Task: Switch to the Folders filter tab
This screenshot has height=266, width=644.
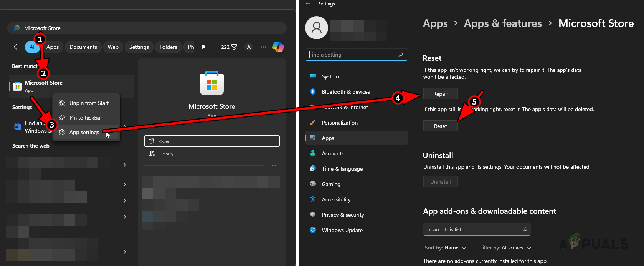Action: tap(168, 47)
